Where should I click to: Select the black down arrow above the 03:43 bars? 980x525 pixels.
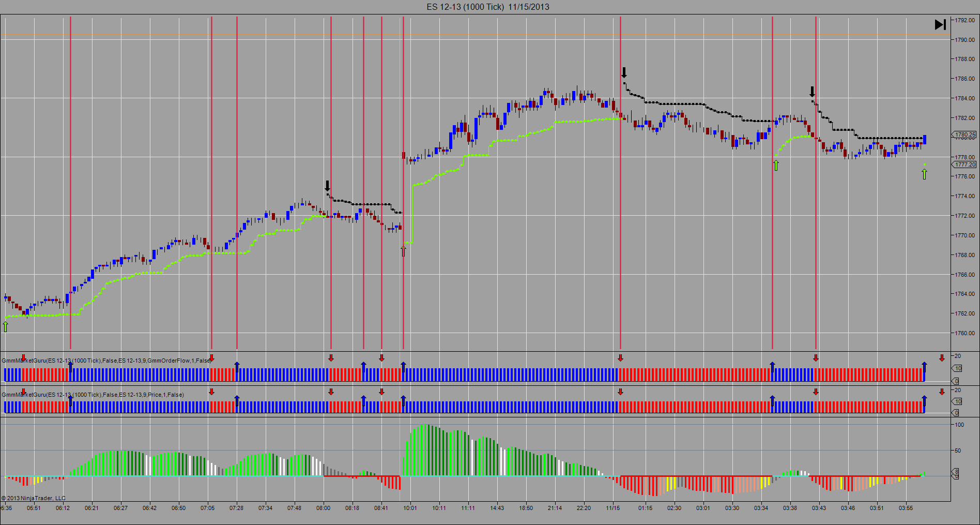(x=812, y=92)
